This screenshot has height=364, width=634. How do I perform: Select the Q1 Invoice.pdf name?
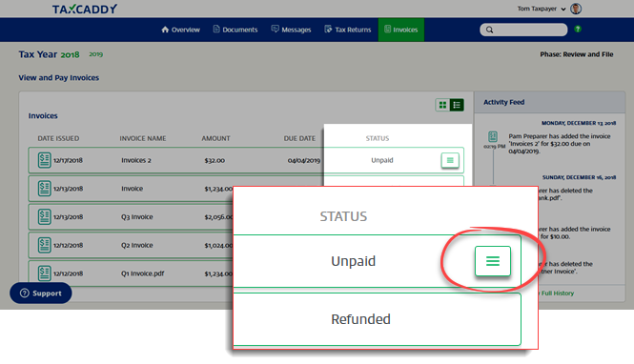tap(143, 273)
